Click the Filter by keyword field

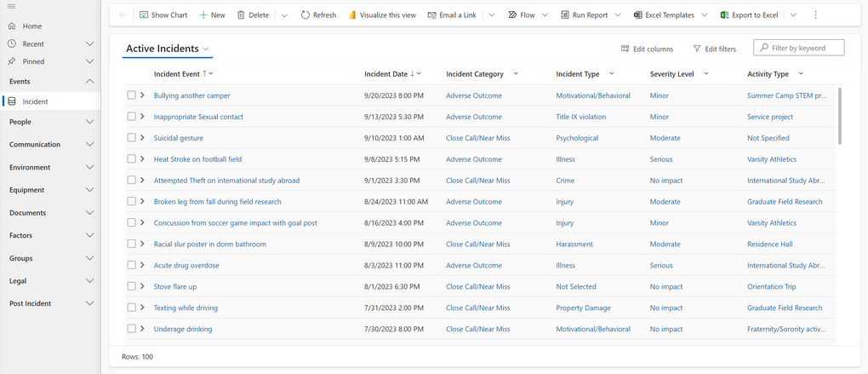click(804, 48)
